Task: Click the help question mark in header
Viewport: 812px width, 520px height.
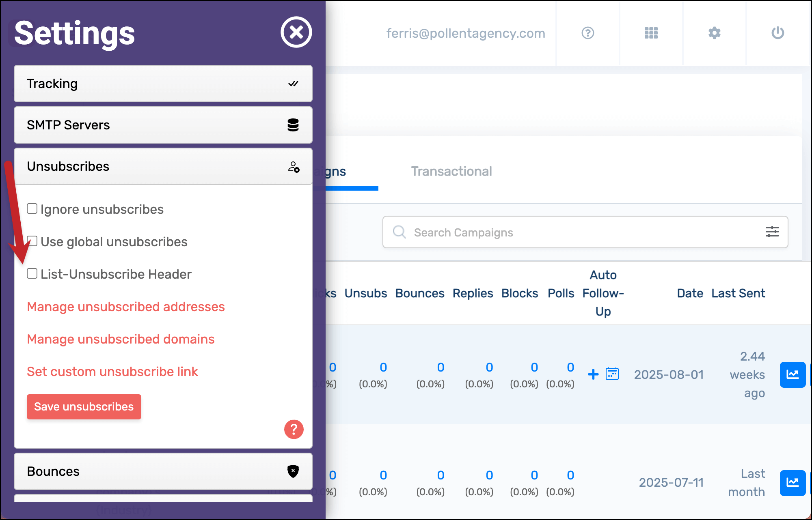Action: point(587,33)
